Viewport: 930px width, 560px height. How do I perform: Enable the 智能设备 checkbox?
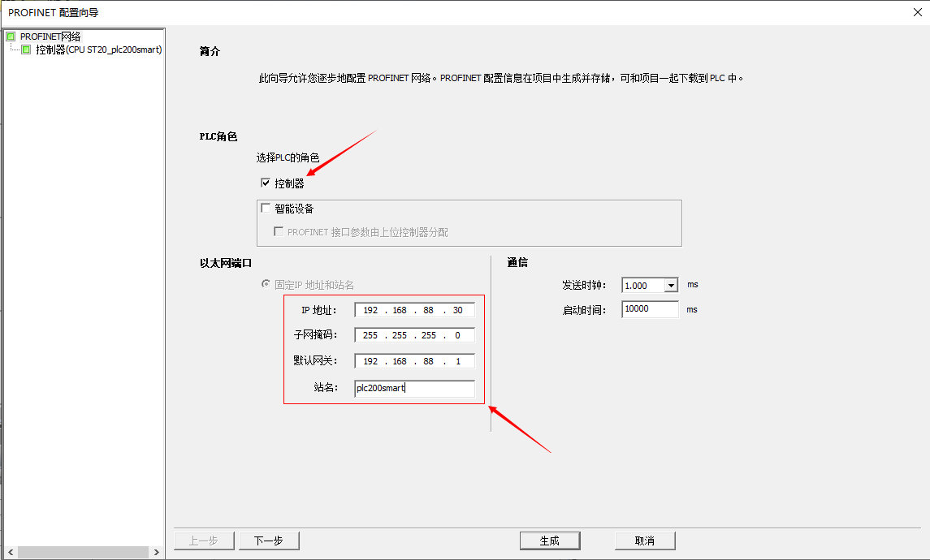[265, 209]
